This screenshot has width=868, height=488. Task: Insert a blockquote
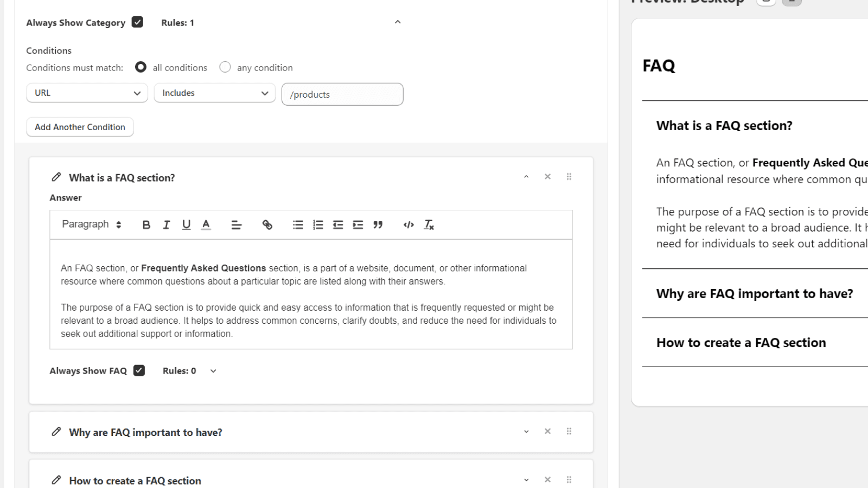click(378, 225)
